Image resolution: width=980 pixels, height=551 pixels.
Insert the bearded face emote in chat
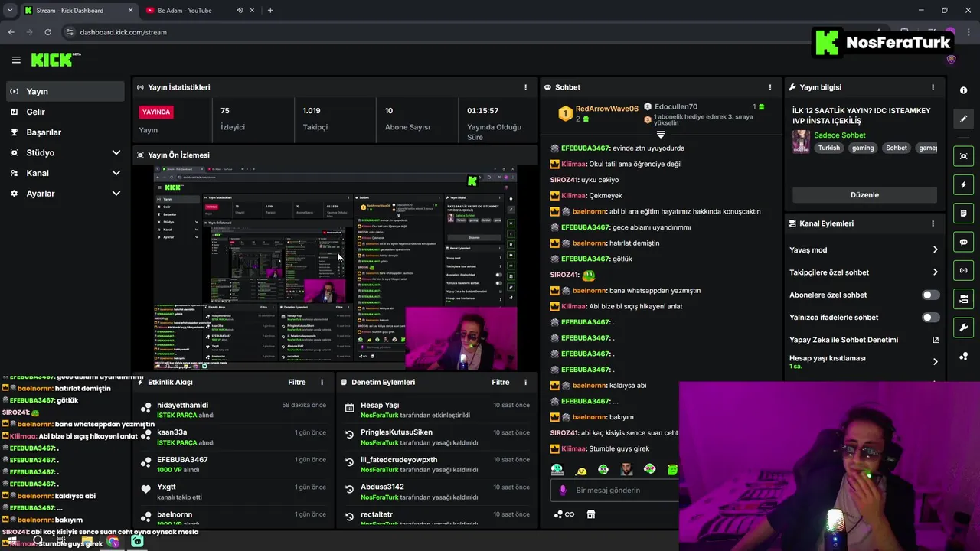(x=626, y=469)
